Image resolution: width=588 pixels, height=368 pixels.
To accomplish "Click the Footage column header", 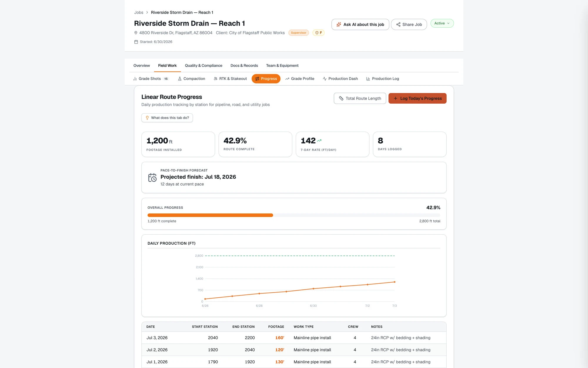I will click(x=276, y=327).
